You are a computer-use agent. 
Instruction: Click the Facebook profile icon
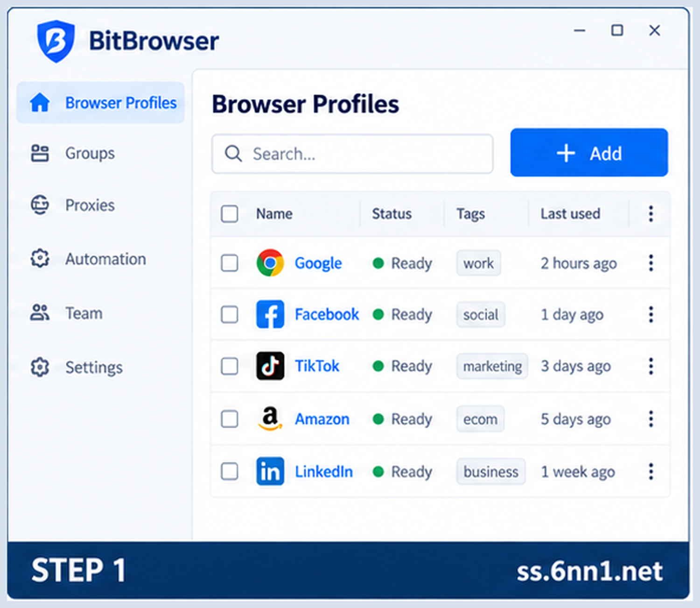click(270, 314)
